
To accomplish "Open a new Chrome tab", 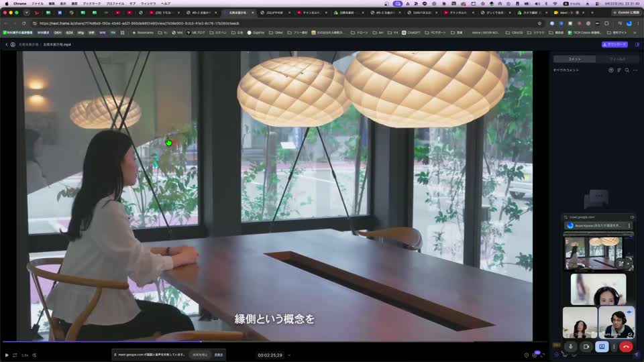I will [592, 13].
